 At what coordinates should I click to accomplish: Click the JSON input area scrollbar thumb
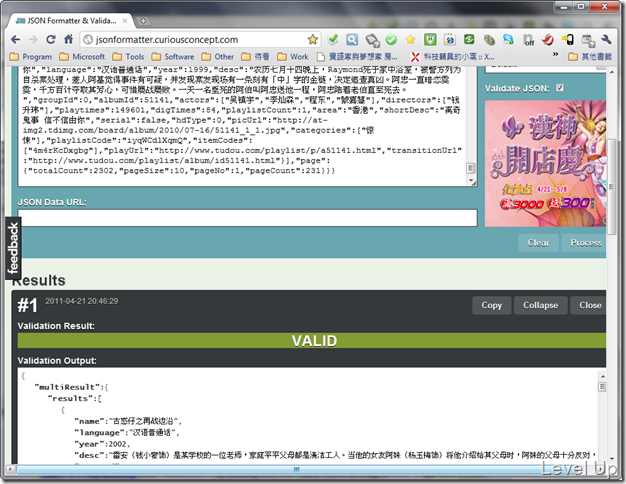click(471, 168)
